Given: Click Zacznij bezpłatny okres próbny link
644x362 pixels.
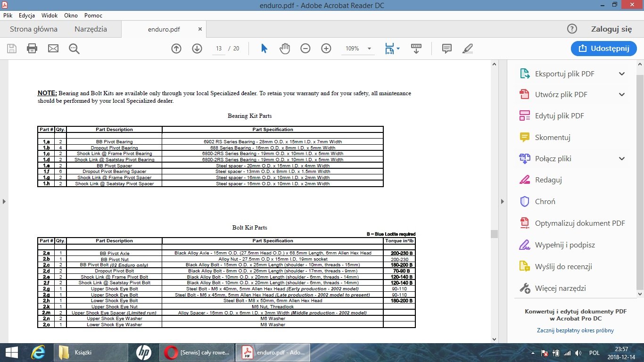Looking at the screenshot, I should (x=575, y=330).
